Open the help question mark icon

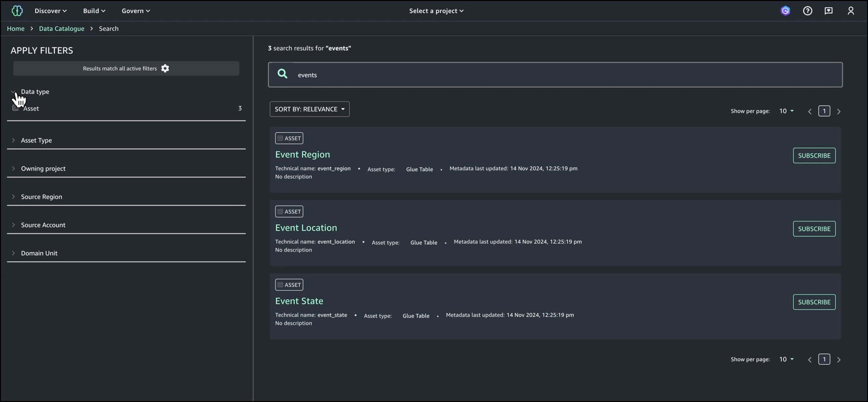(x=807, y=10)
